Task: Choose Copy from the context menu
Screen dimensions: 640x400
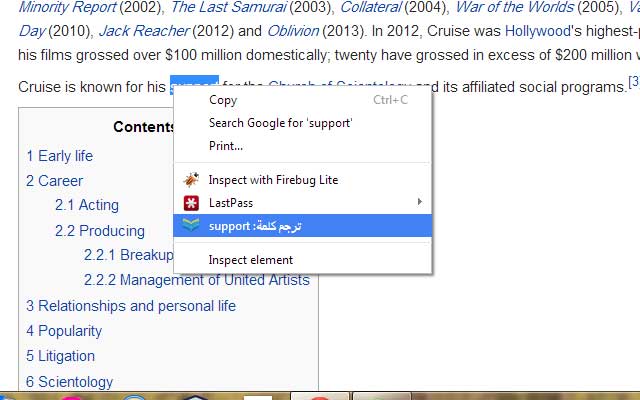Action: coord(223,100)
